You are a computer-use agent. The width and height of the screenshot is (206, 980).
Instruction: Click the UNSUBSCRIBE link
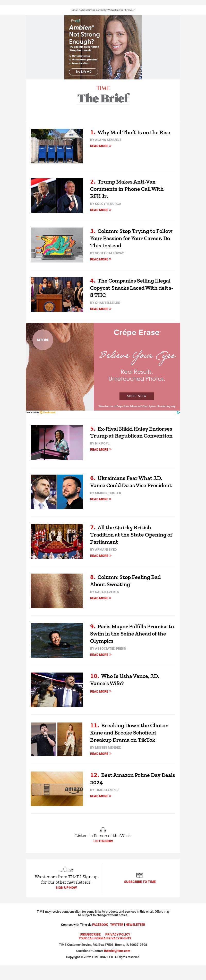(90, 934)
